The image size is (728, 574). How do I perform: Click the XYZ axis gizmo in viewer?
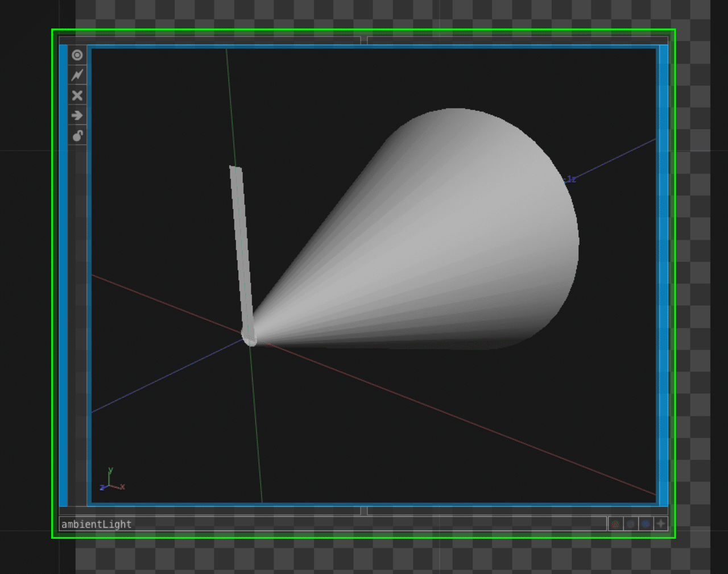tap(112, 480)
